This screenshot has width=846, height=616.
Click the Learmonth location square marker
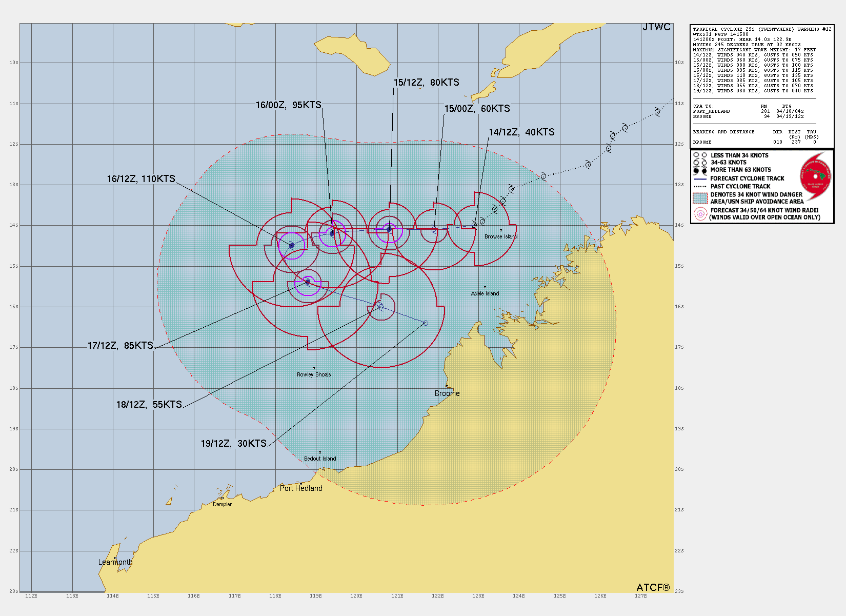click(x=115, y=558)
